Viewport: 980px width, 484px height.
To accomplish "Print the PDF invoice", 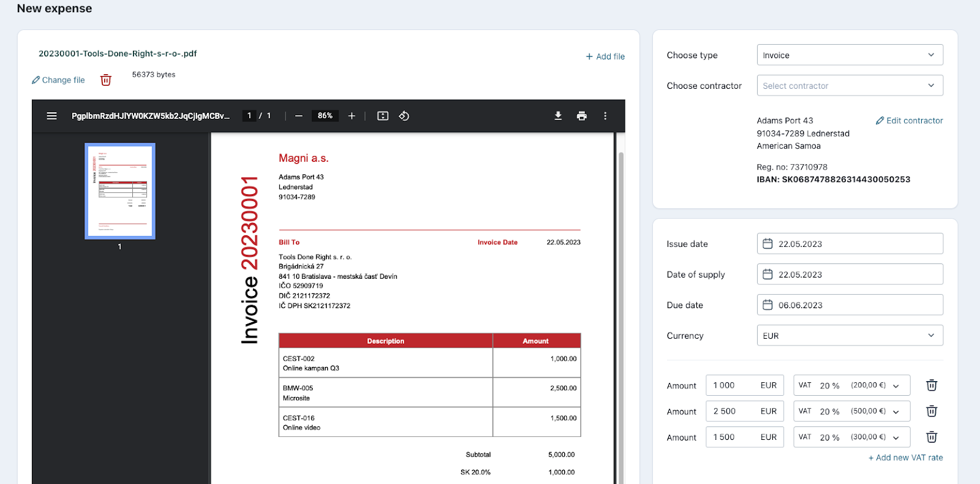I will point(582,116).
